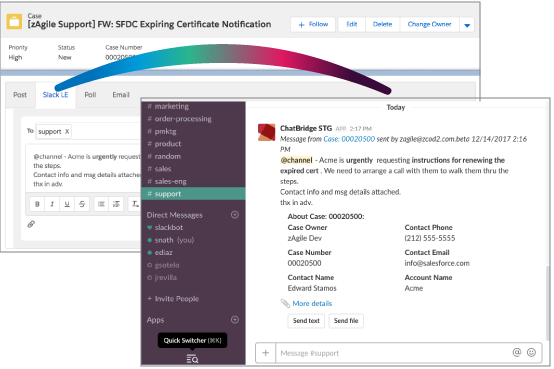Screen dimensions: 554x369
Task: Click the Direct Messages header
Action: pyautogui.click(x=175, y=215)
